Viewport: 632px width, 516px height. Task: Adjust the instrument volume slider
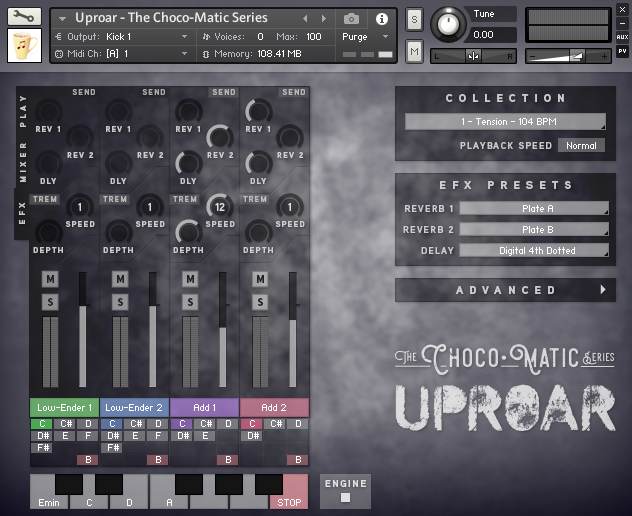568,56
